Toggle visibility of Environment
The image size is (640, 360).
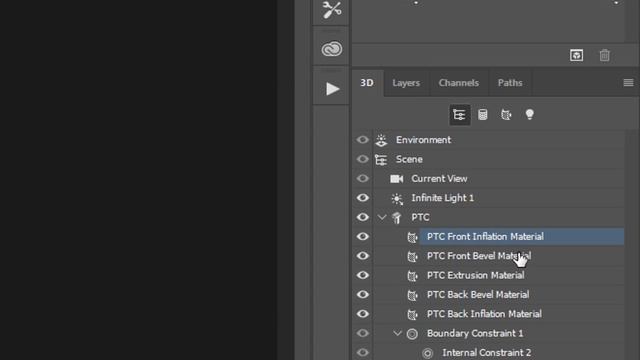(x=362, y=140)
